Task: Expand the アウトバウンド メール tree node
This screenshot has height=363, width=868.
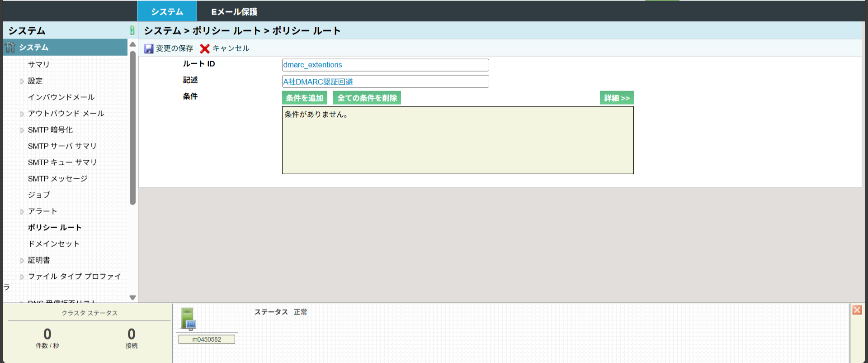Action: (22, 114)
